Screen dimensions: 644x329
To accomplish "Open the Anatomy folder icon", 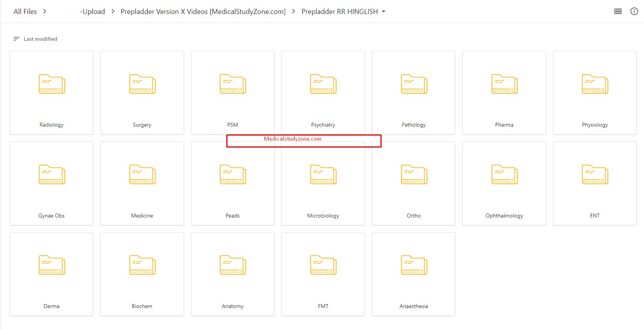I will 233,265.
